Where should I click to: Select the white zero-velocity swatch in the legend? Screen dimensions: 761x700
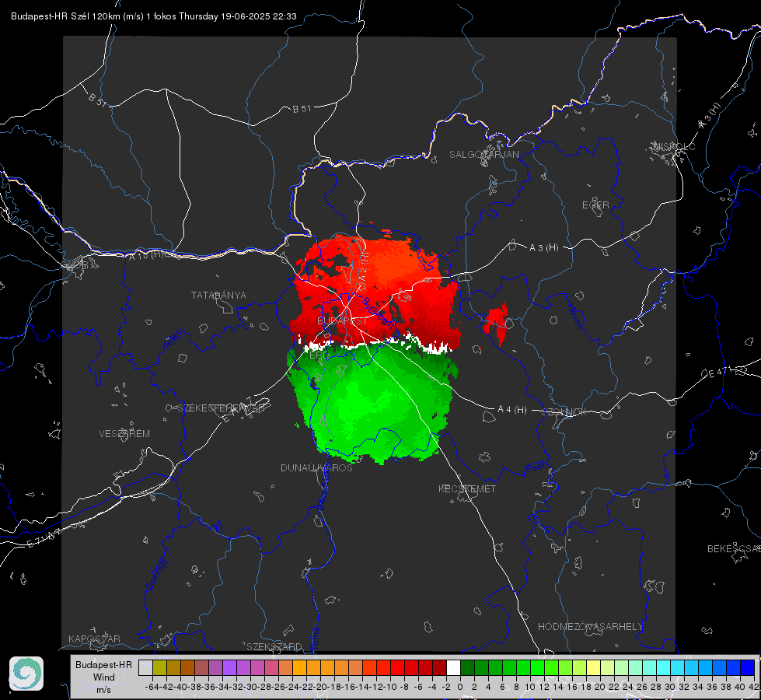[x=453, y=667]
